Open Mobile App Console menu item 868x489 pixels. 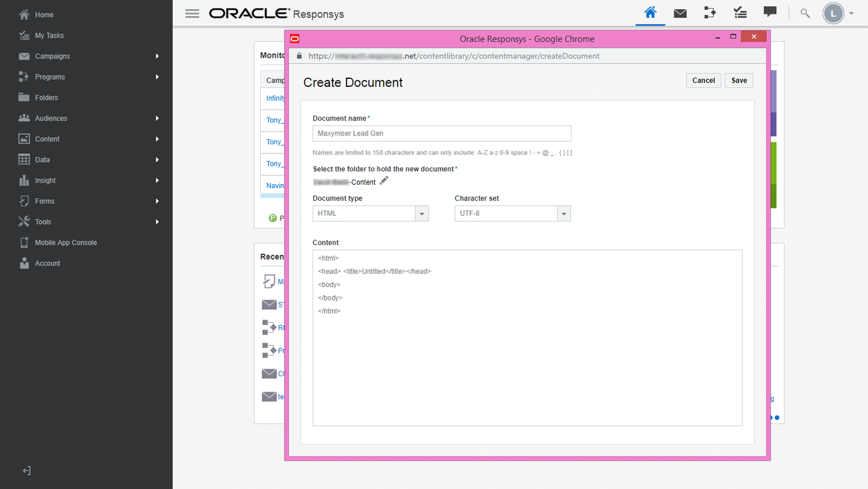(66, 243)
